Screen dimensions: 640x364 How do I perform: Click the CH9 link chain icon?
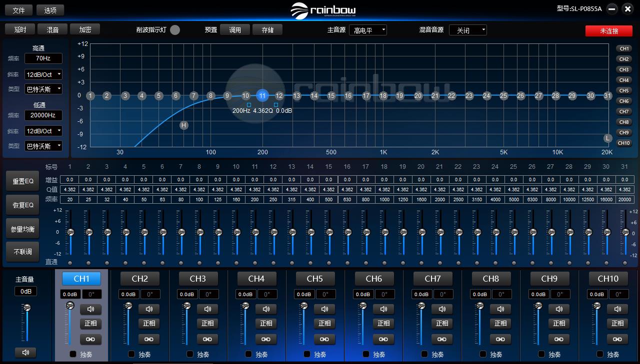coord(559,339)
